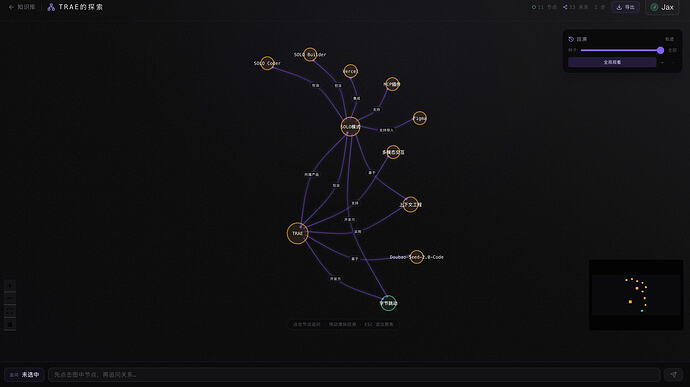Click the 导出 export button

[625, 7]
